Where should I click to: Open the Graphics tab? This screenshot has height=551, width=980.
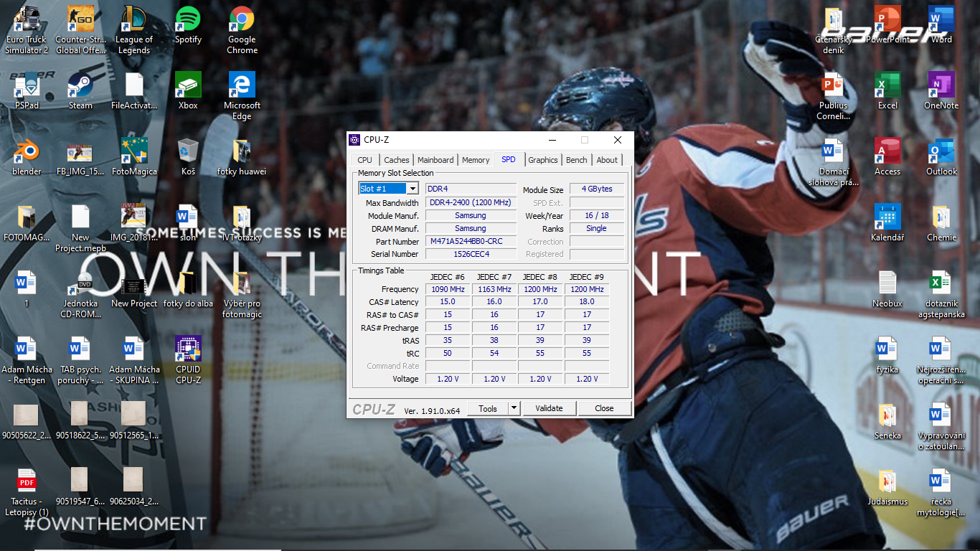tap(543, 160)
